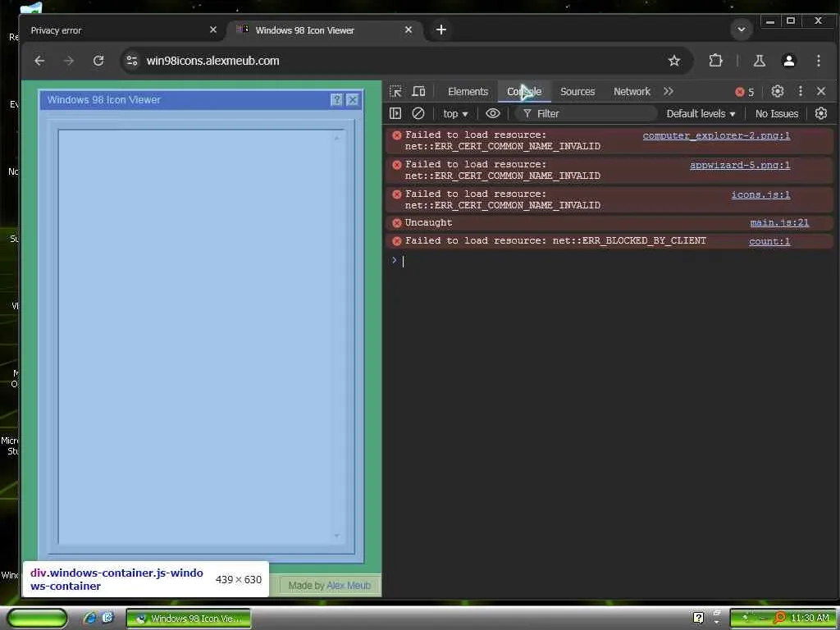Switch to the Network tab
The image size is (840, 630).
(632, 92)
